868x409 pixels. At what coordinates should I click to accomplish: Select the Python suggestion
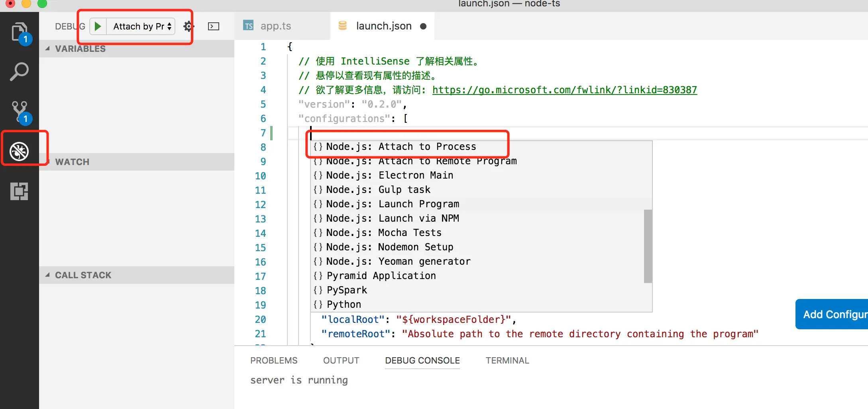coord(481,305)
